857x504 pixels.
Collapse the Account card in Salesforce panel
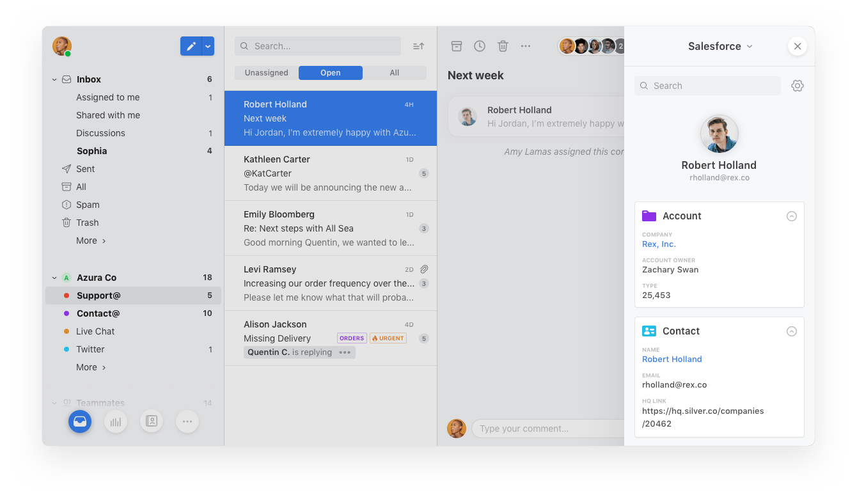coord(792,216)
